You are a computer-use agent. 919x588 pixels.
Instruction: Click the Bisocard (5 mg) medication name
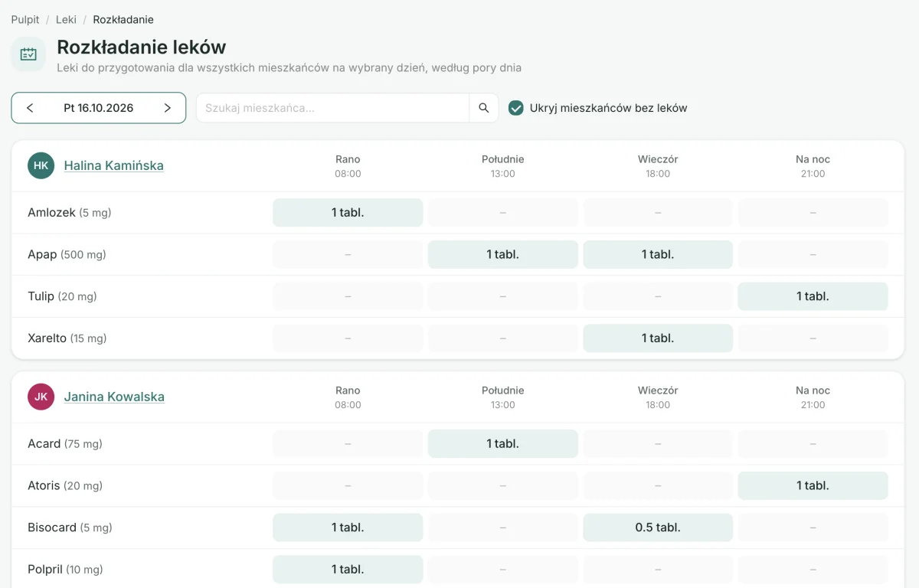click(x=70, y=528)
